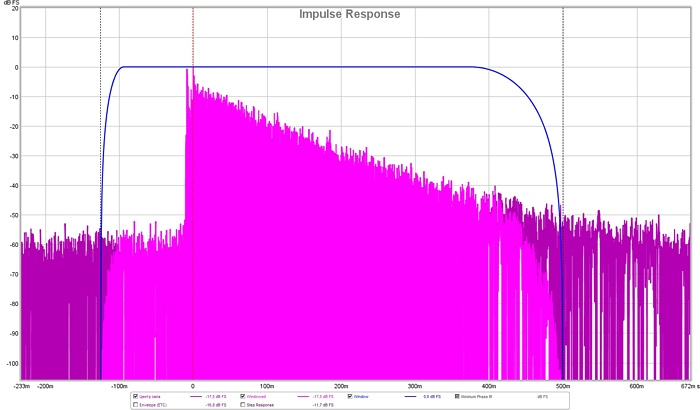Click the impulse peak at time zero
This screenshot has width=700, height=410.
[187, 72]
